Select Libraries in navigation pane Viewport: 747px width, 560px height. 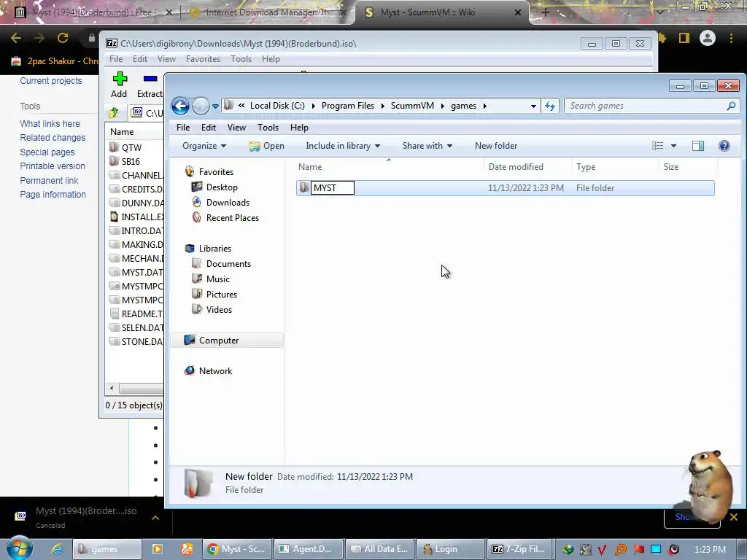[x=215, y=248]
